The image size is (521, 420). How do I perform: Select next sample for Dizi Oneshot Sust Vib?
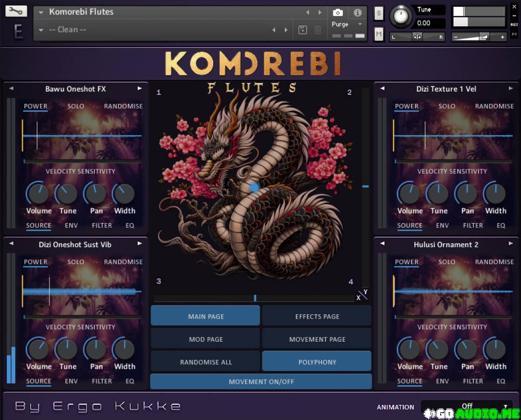pyautogui.click(x=139, y=243)
